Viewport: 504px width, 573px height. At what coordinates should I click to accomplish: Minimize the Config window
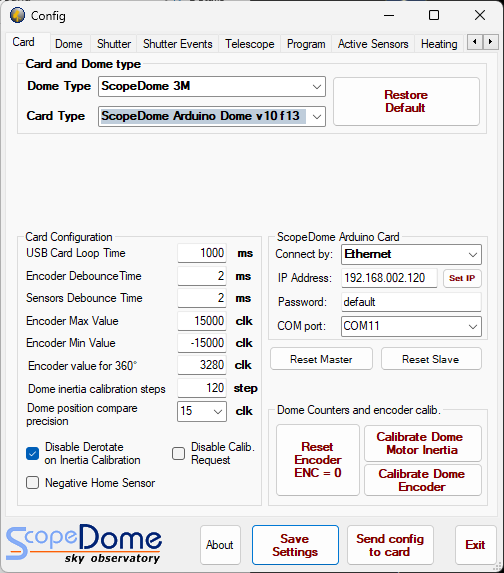point(389,15)
